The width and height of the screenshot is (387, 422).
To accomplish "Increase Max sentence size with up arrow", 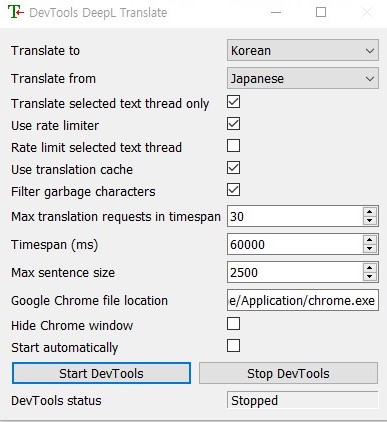I will click(370, 268).
